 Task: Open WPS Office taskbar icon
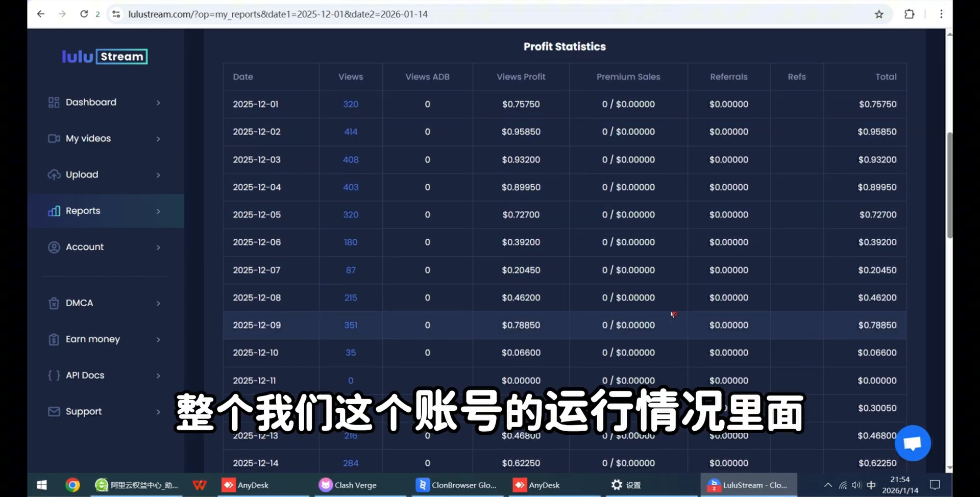[x=200, y=485]
